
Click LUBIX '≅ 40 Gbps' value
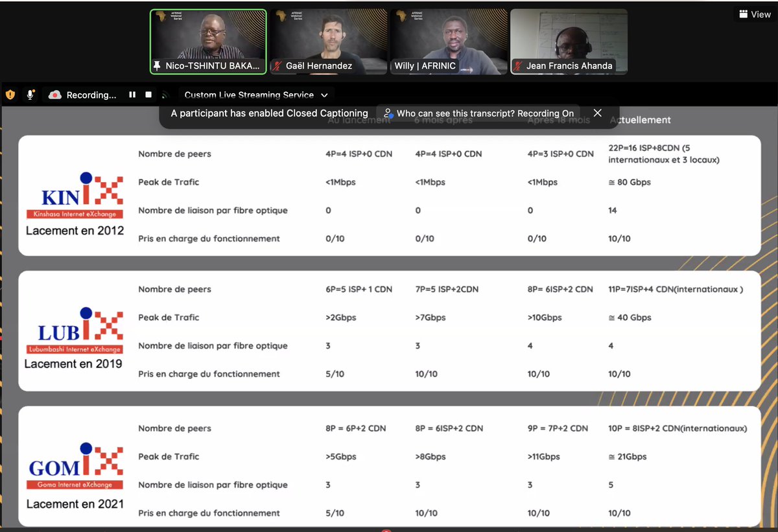point(630,318)
